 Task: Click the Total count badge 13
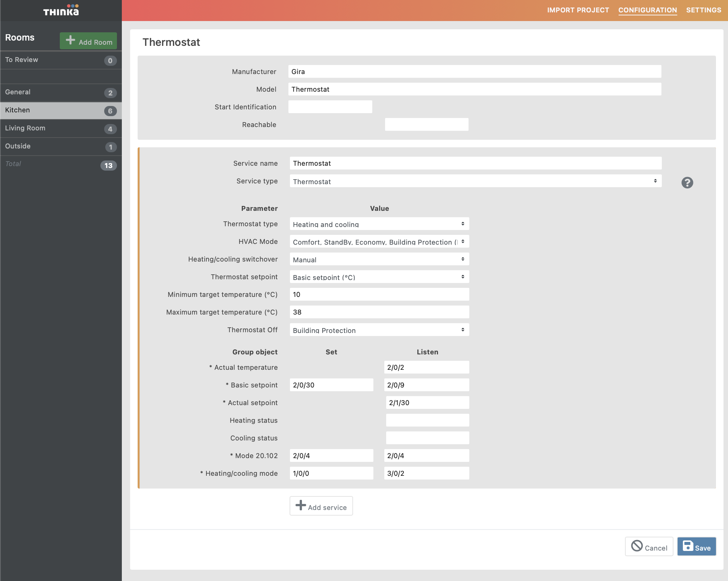coord(108,165)
